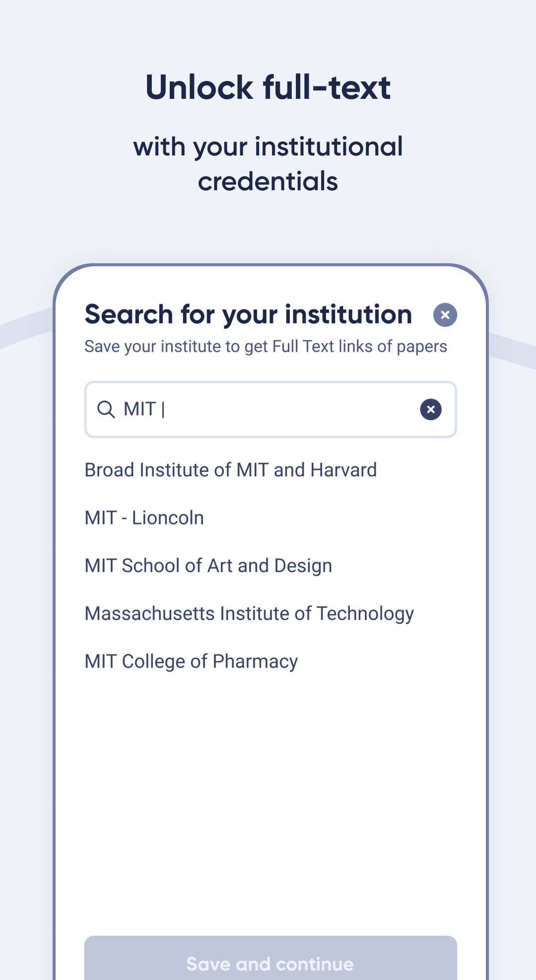
Task: Close the institution search dialog
Action: (x=445, y=315)
